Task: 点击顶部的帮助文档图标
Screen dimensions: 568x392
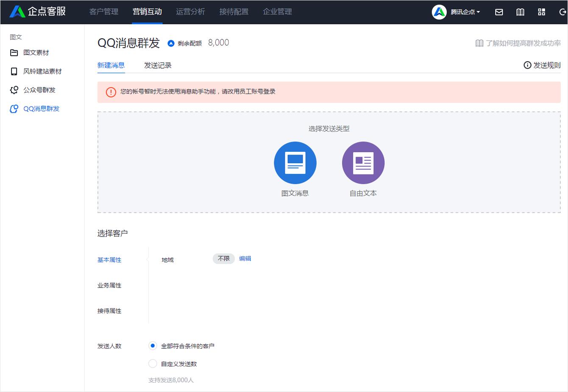Action: (x=520, y=12)
